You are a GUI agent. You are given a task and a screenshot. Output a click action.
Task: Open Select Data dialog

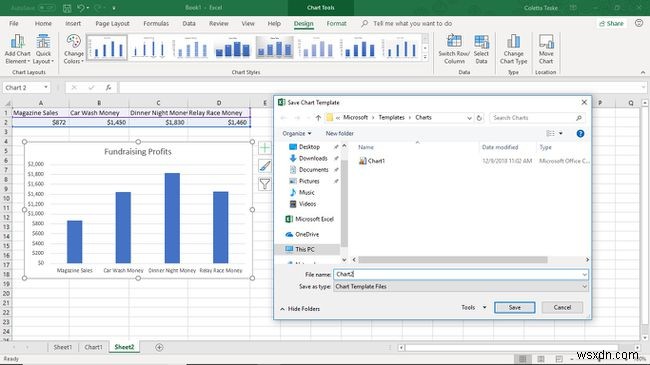481,49
